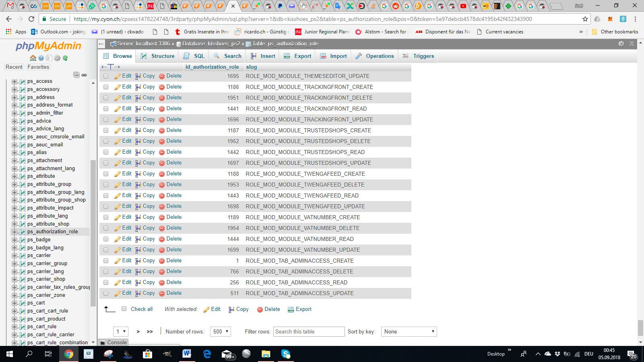Go to the Insert tab
The image size is (644, 362).
[263, 56]
